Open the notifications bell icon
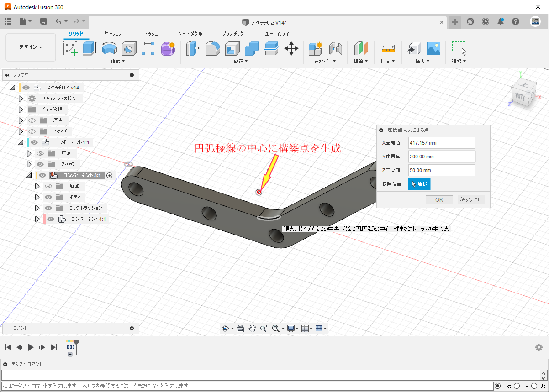The width and height of the screenshot is (549, 392). pyautogui.click(x=501, y=21)
